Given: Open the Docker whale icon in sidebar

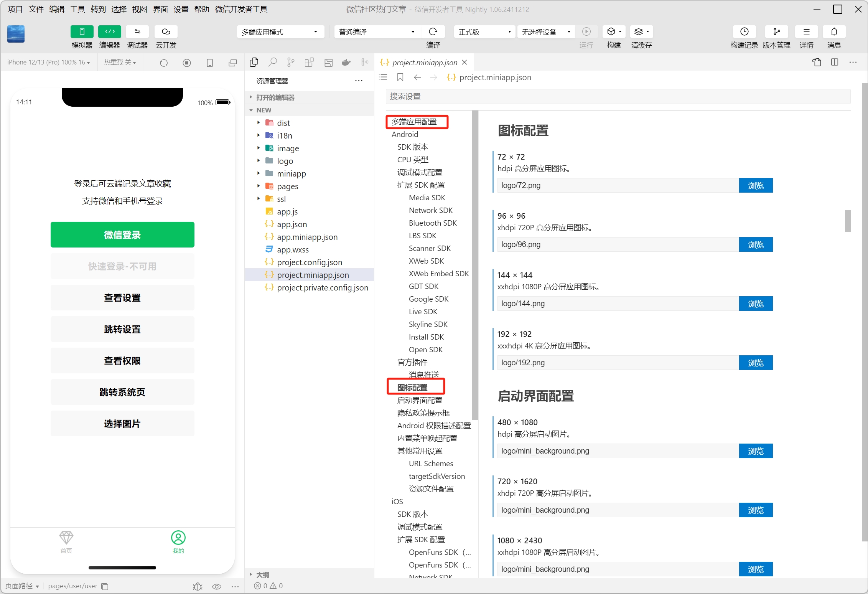Looking at the screenshot, I should (346, 62).
